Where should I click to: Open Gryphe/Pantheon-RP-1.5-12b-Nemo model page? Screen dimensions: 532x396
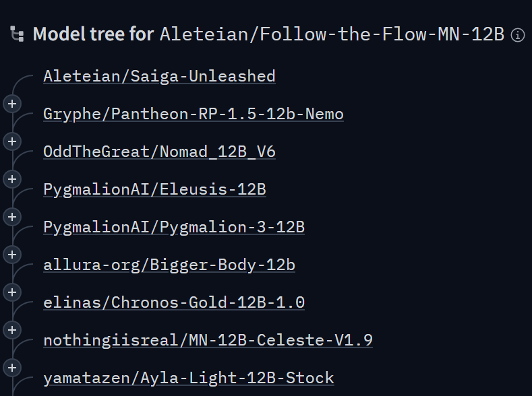pos(194,114)
